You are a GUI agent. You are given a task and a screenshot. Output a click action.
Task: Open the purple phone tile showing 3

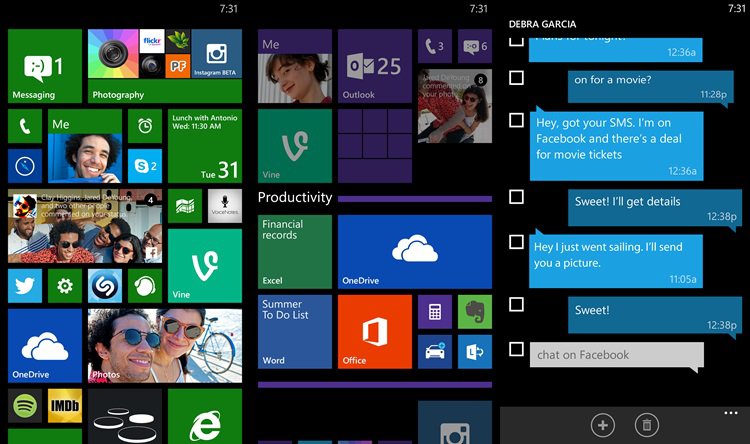pos(435,46)
